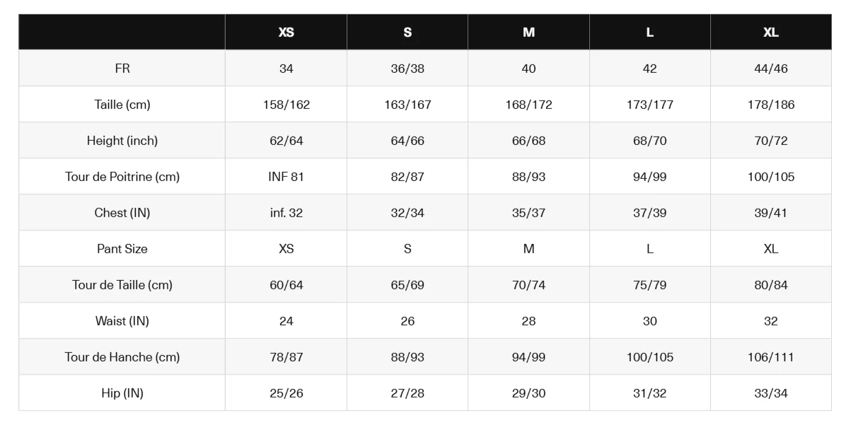Click the 33/34 hip inch cell
The image size is (868, 435).
770,393
